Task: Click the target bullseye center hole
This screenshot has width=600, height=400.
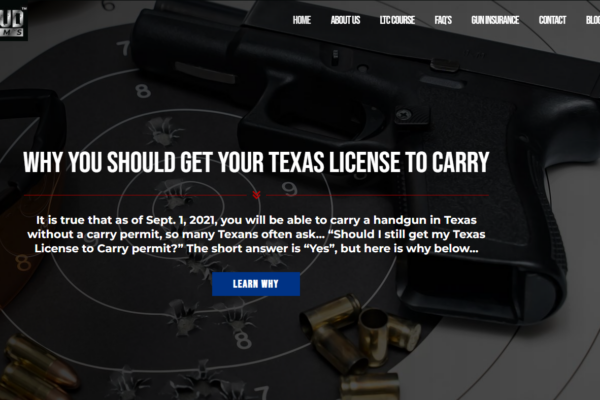Action: pyautogui.click(x=189, y=201)
